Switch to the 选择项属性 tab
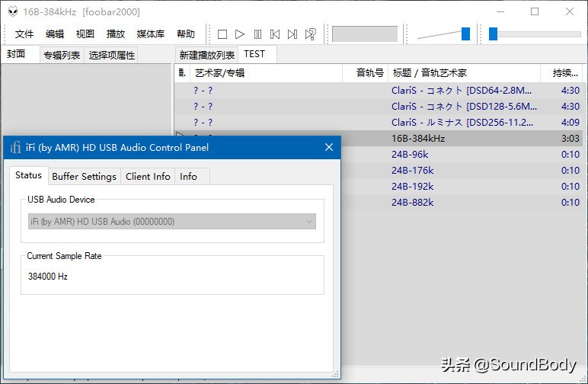Screen dimensions: 588x384 [x=111, y=56]
